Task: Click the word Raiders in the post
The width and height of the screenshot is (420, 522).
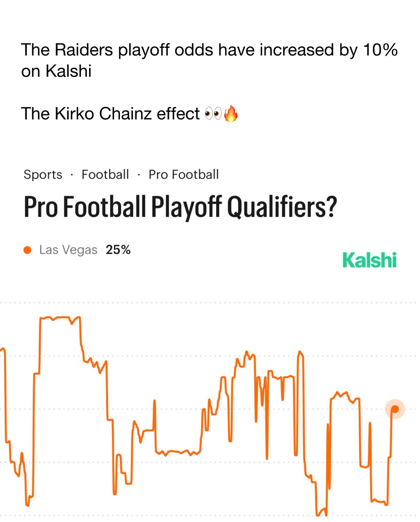Action: coord(84,50)
